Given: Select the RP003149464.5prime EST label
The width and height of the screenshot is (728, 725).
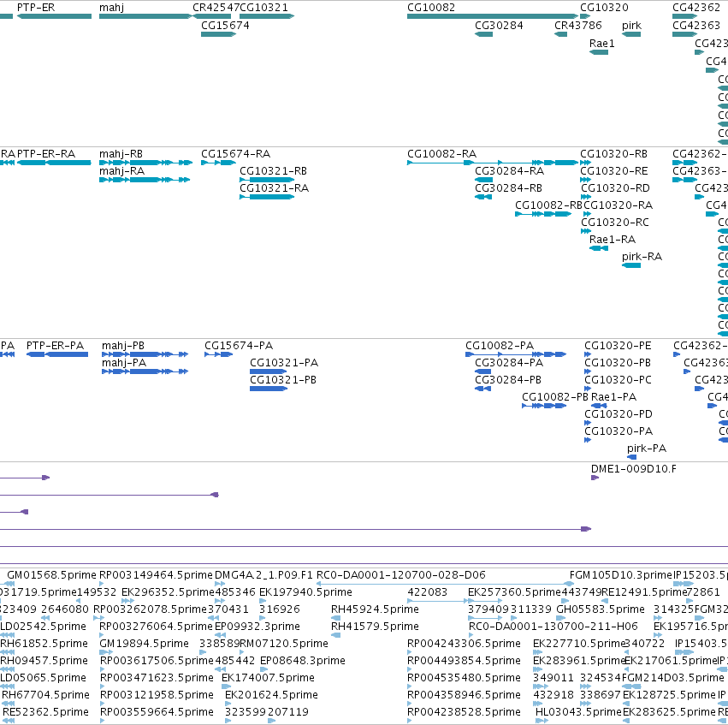Looking at the screenshot, I should 156,575.
